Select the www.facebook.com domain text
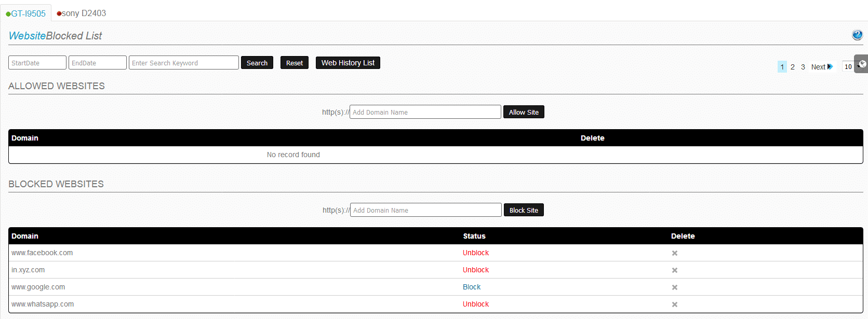Screen dimensions: 868x319 (x=42, y=253)
